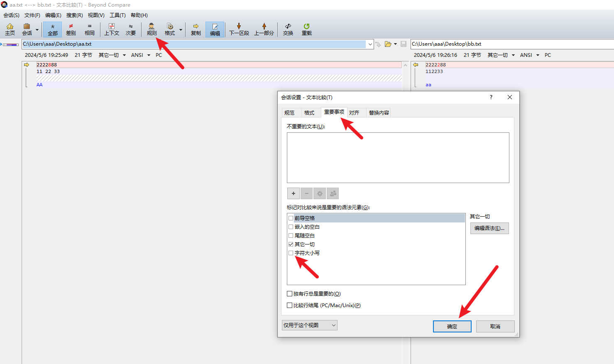Click the right pane line 112233

click(519, 71)
